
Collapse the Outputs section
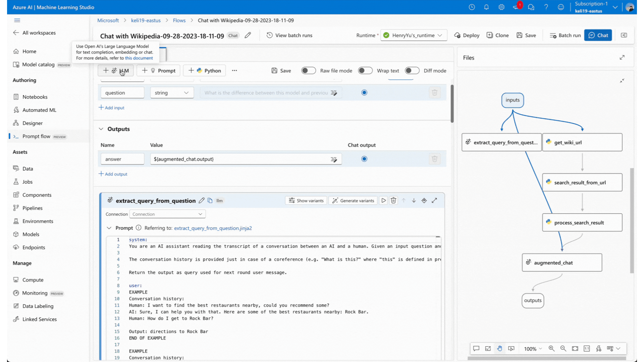pos(101,129)
